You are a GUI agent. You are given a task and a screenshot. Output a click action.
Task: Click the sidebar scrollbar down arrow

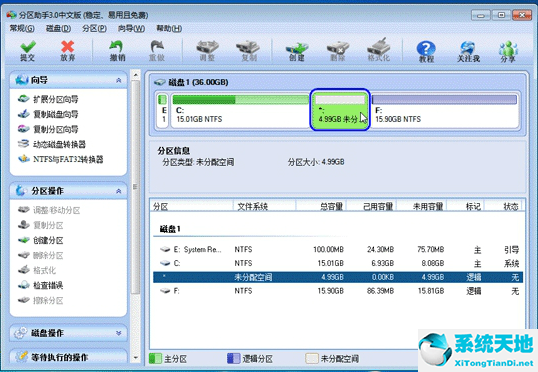[136, 357]
